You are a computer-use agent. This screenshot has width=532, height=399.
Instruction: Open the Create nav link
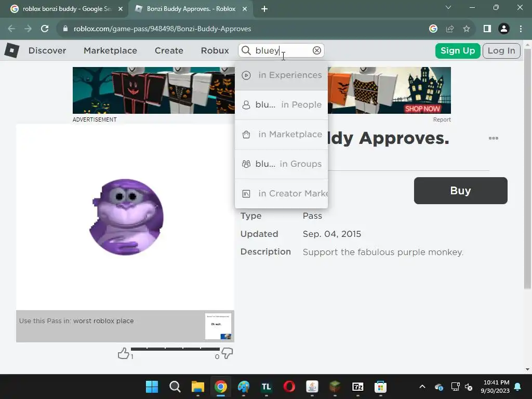point(169,50)
